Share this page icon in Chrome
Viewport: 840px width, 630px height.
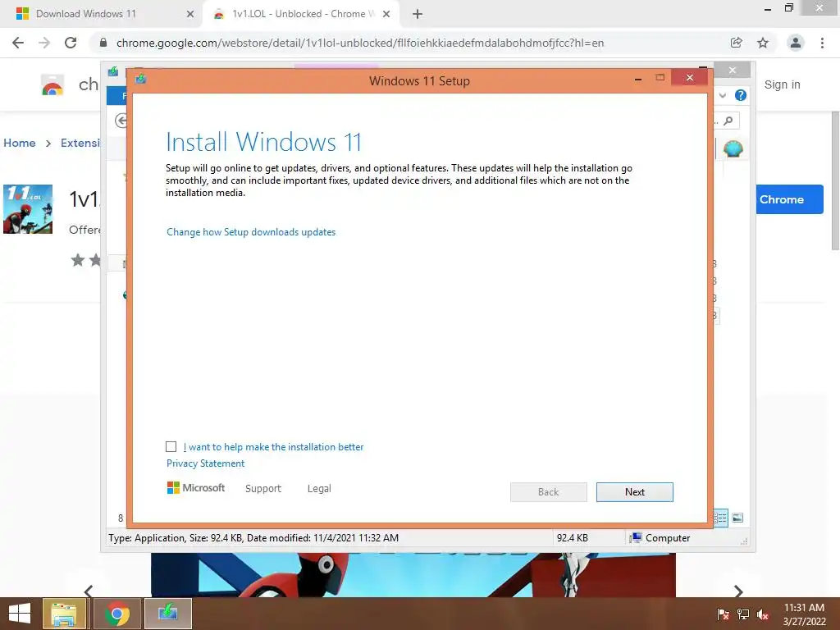point(737,43)
